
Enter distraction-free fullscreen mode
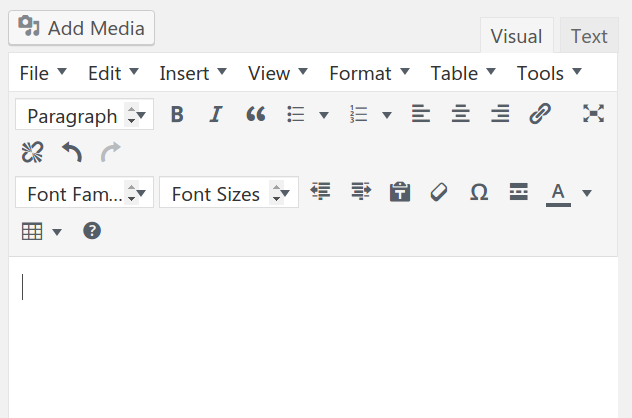click(594, 115)
